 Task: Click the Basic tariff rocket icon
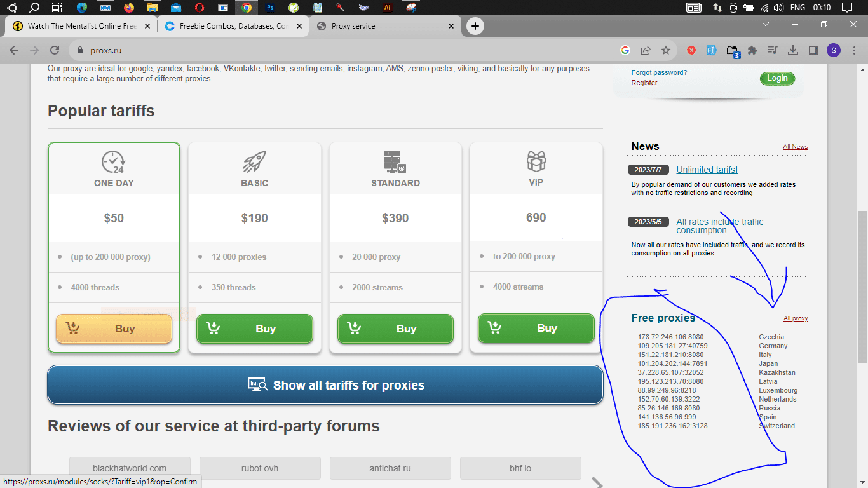pos(255,161)
